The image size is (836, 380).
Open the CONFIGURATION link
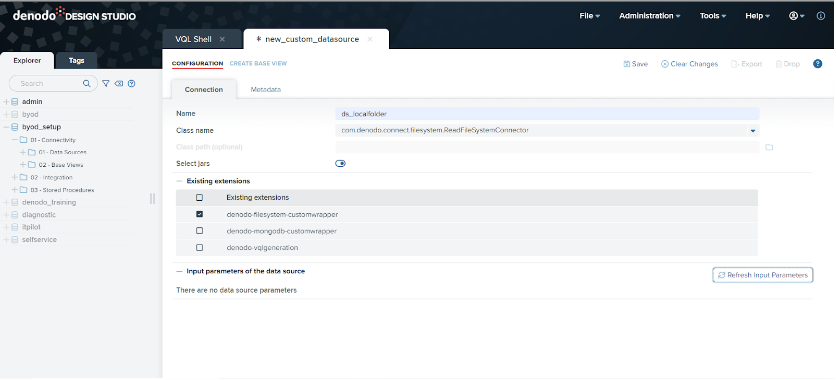(197, 63)
